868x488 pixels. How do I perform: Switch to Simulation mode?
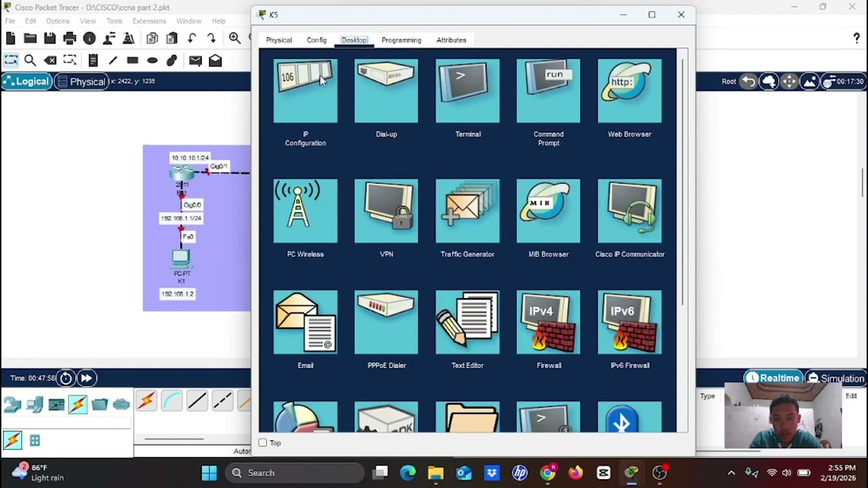[x=835, y=378]
